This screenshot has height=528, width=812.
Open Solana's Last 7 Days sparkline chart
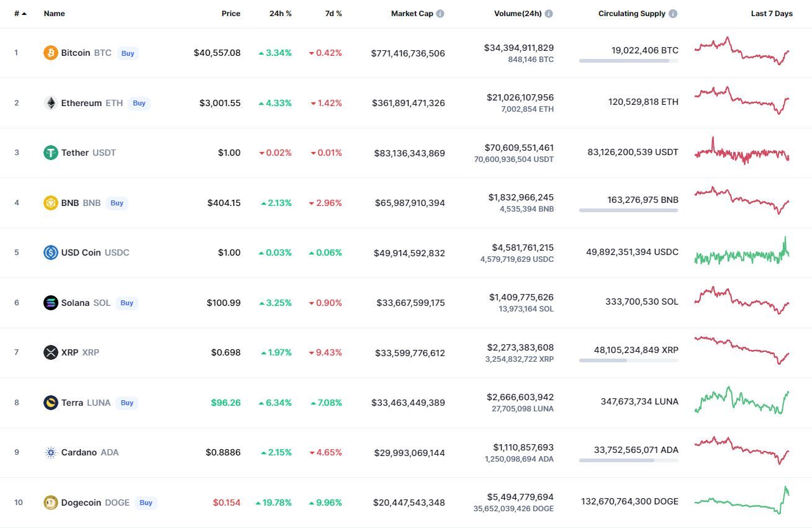[742, 300]
